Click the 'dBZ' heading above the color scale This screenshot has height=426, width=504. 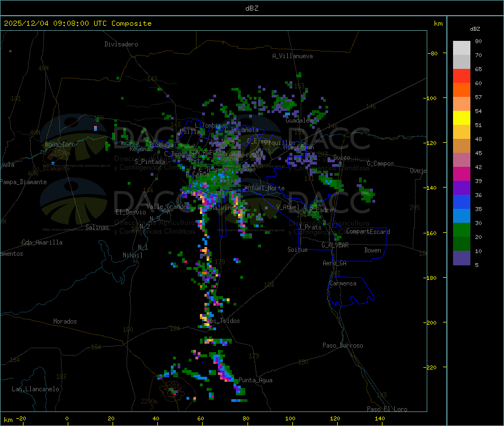(x=475, y=29)
